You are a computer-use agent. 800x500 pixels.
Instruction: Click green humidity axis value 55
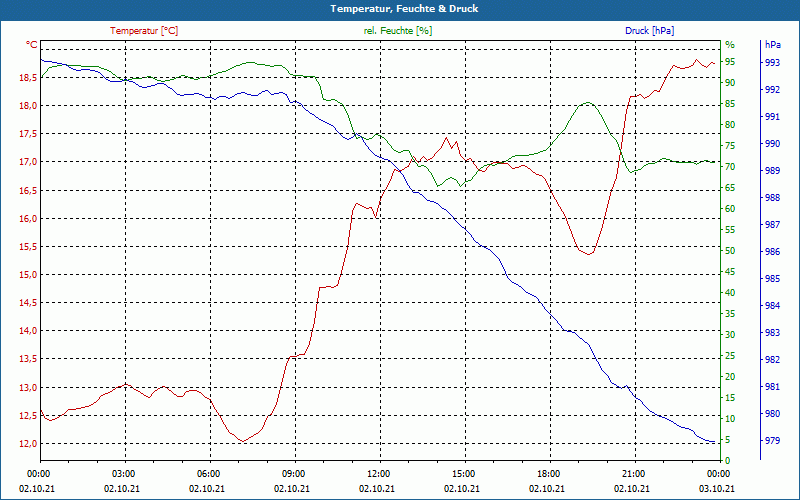point(730,230)
